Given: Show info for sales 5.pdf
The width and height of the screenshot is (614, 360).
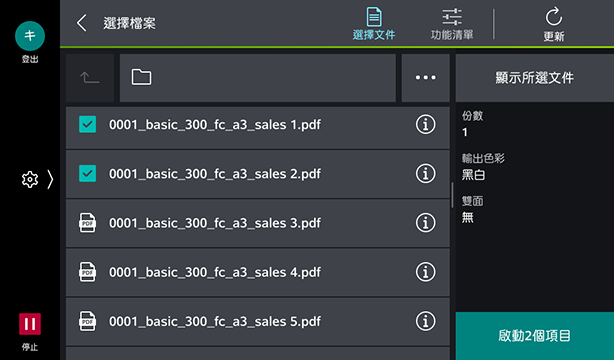Looking at the screenshot, I should [x=425, y=321].
